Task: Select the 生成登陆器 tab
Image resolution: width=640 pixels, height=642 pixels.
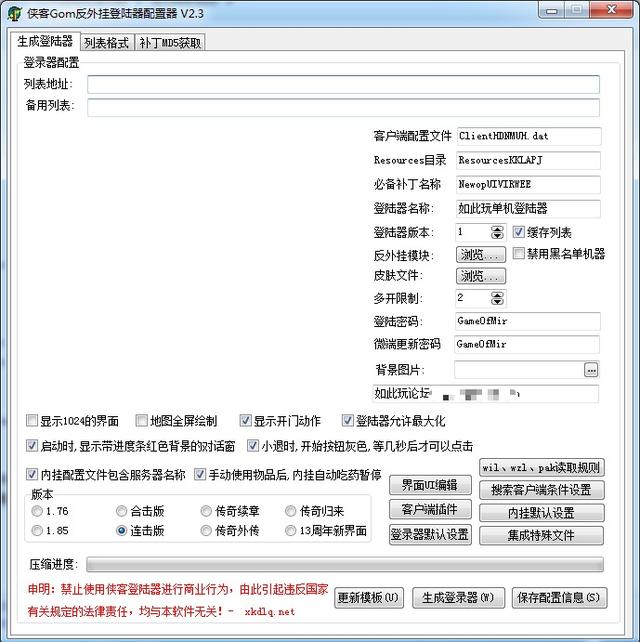Action: 45,41
